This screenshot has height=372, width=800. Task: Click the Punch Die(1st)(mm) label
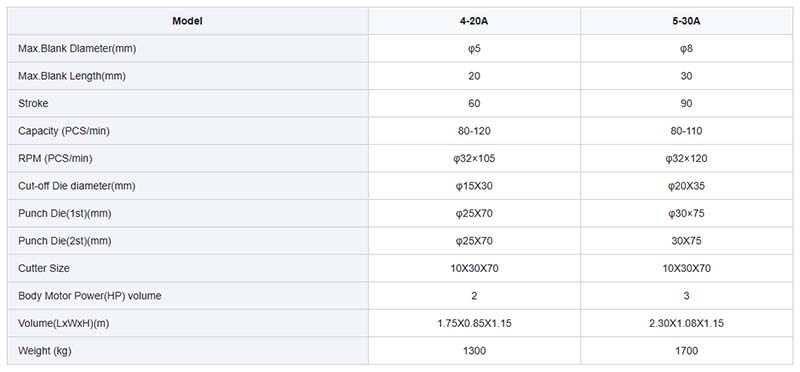(x=65, y=213)
